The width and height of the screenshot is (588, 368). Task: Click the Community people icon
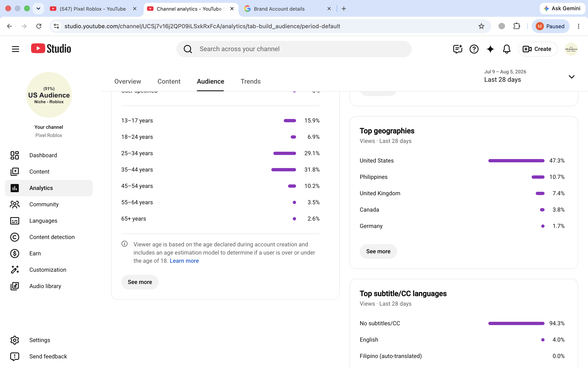(x=14, y=204)
